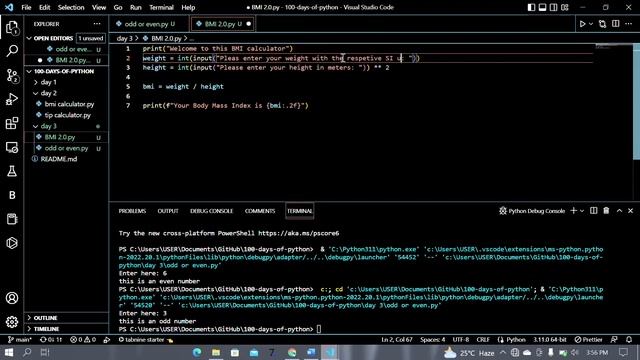Click the editor vertical scrollbar
The width and height of the screenshot is (640, 360).
[636, 102]
